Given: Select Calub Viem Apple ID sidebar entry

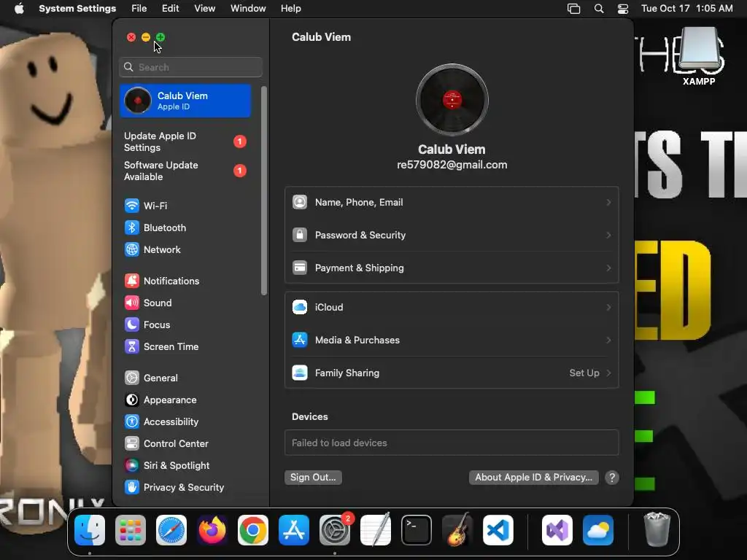Looking at the screenshot, I should pyautogui.click(x=185, y=101).
